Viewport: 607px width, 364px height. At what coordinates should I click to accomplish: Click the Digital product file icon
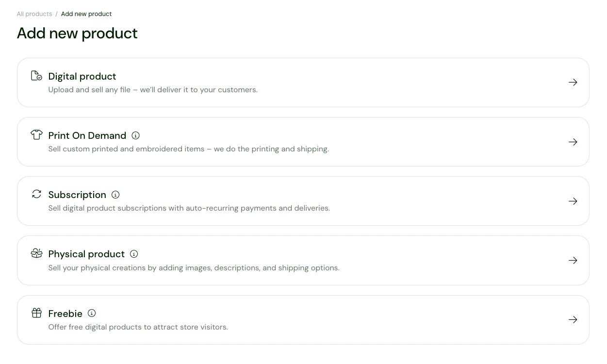point(36,76)
